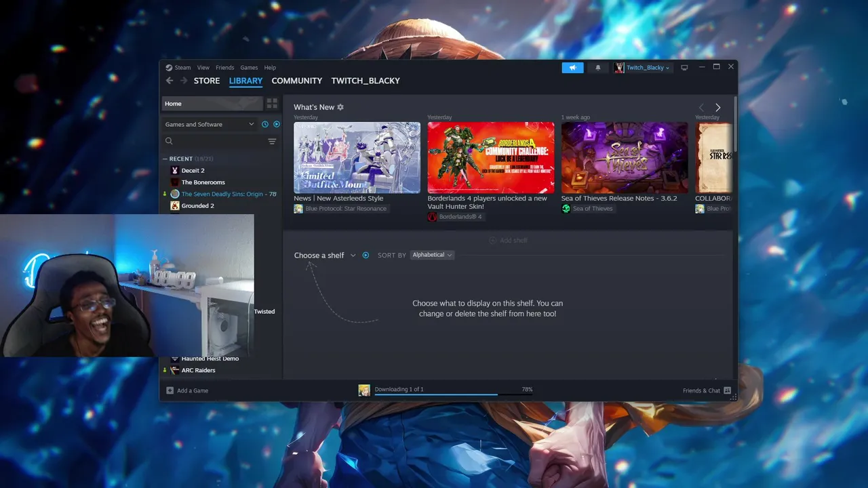Click the Seven Deadly Sins game icon
This screenshot has width=868, height=488.
pyautogui.click(x=175, y=194)
